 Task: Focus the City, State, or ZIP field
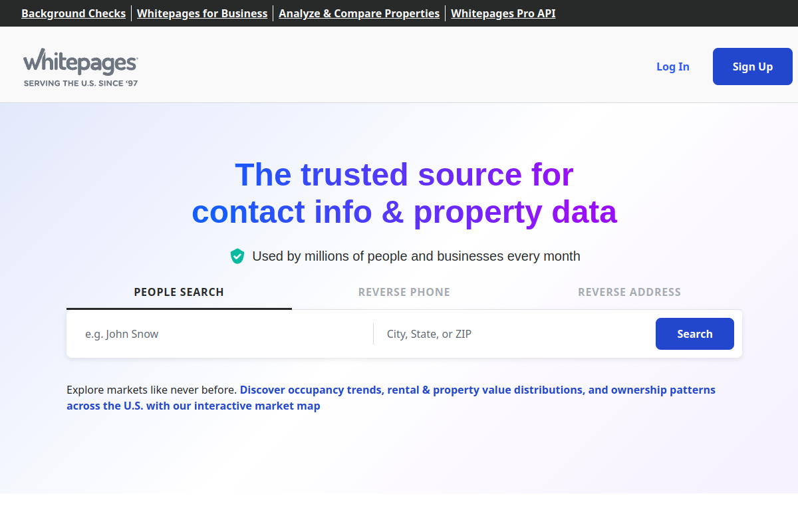pos(515,334)
